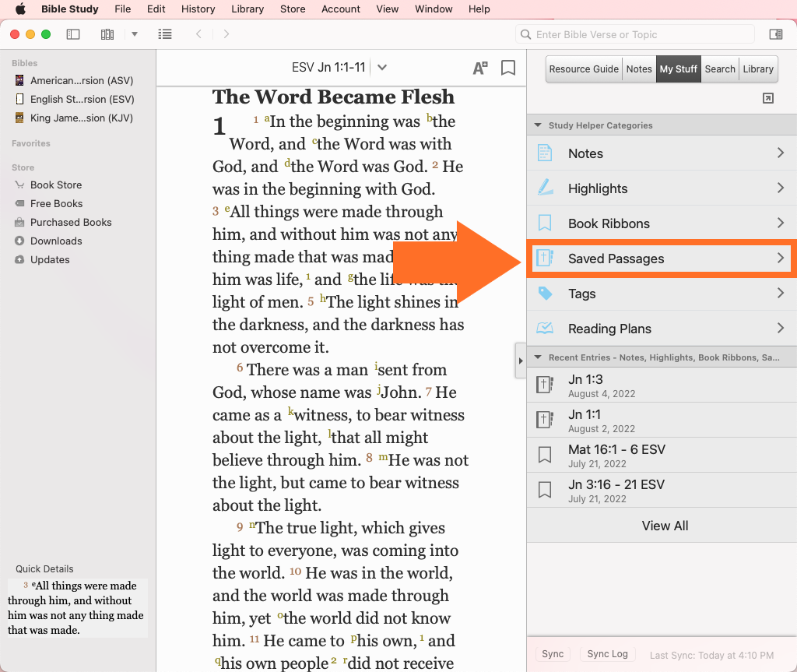This screenshot has height=672, width=797.
Task: Open the table of contents list icon
Action: point(165,34)
